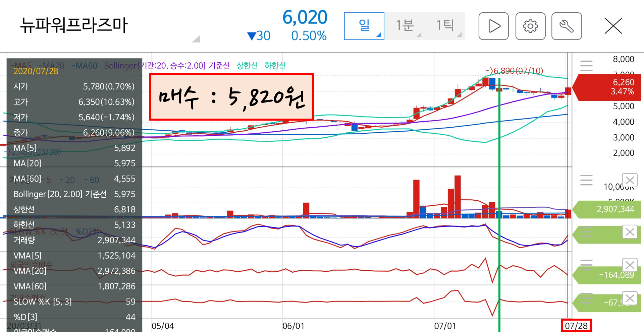Switch to the 1틱 chart tab

click(x=445, y=26)
